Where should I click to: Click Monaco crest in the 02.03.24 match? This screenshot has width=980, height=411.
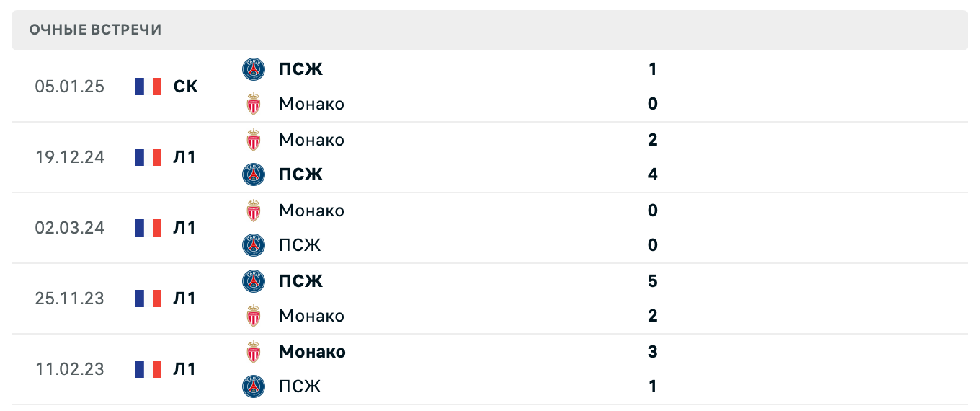click(x=254, y=211)
